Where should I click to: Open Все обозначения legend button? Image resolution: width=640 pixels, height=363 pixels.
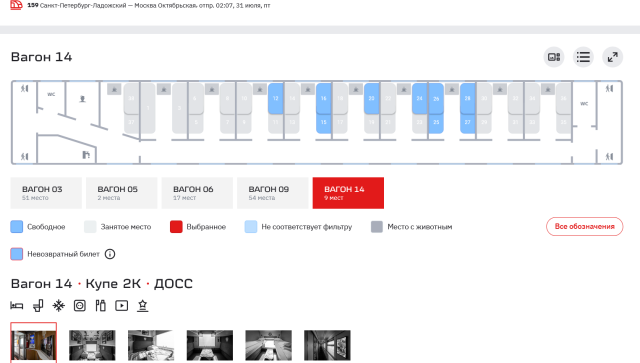pos(584,227)
